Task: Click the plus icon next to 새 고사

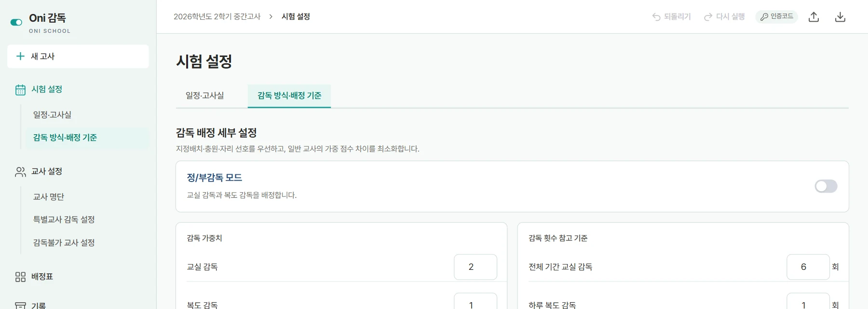Action: (20, 56)
